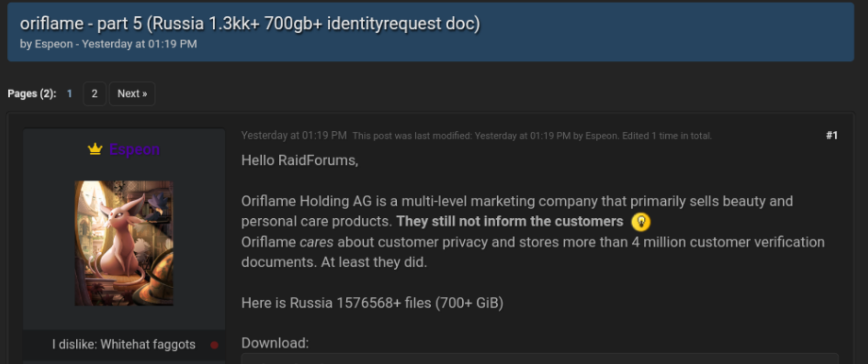Viewport: 868px width, 364px height.
Task: Click the italic word 'cares'
Action: tap(316, 242)
